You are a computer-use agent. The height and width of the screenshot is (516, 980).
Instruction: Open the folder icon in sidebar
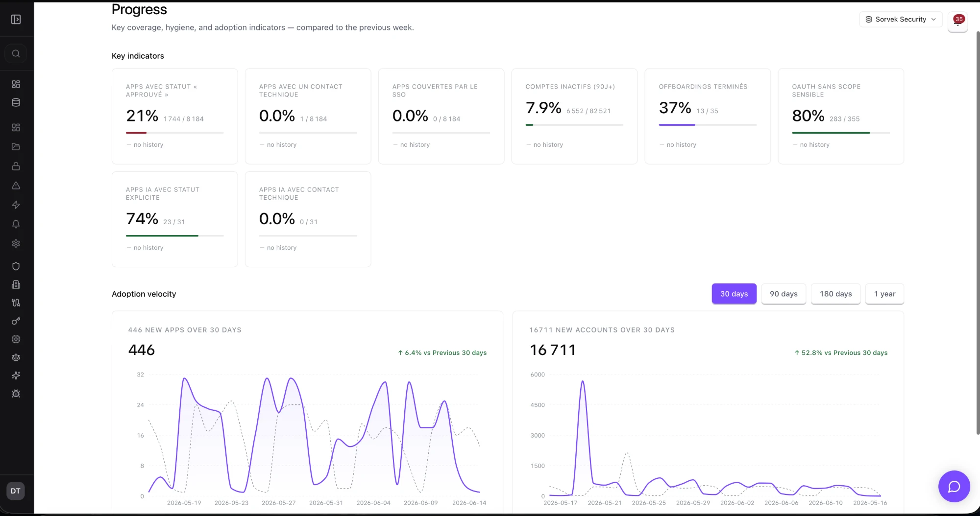pos(16,146)
